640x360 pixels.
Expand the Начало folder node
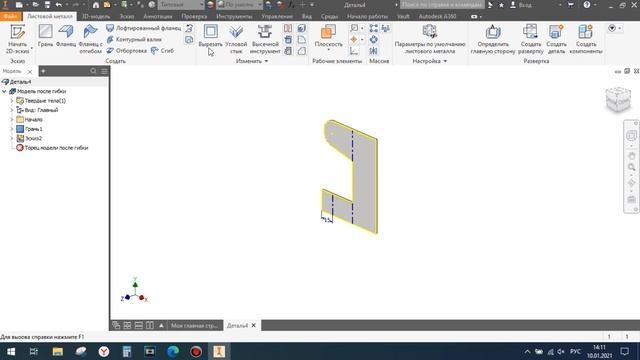pos(12,120)
